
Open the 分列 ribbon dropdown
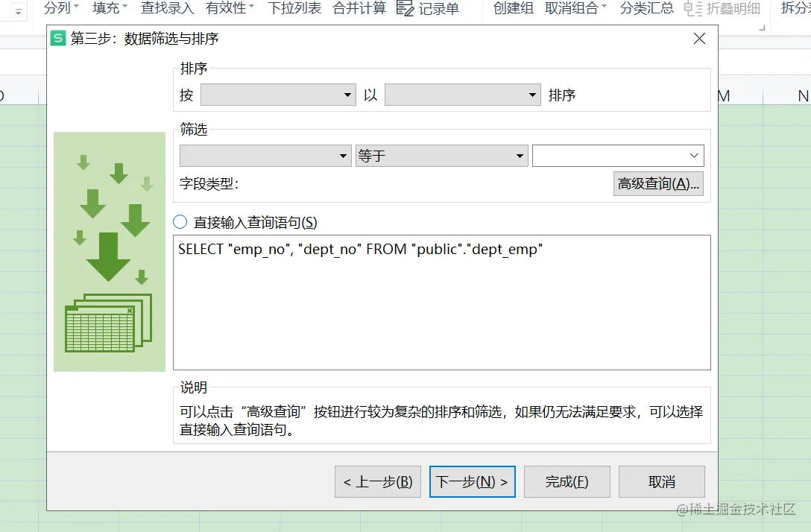(x=61, y=7)
